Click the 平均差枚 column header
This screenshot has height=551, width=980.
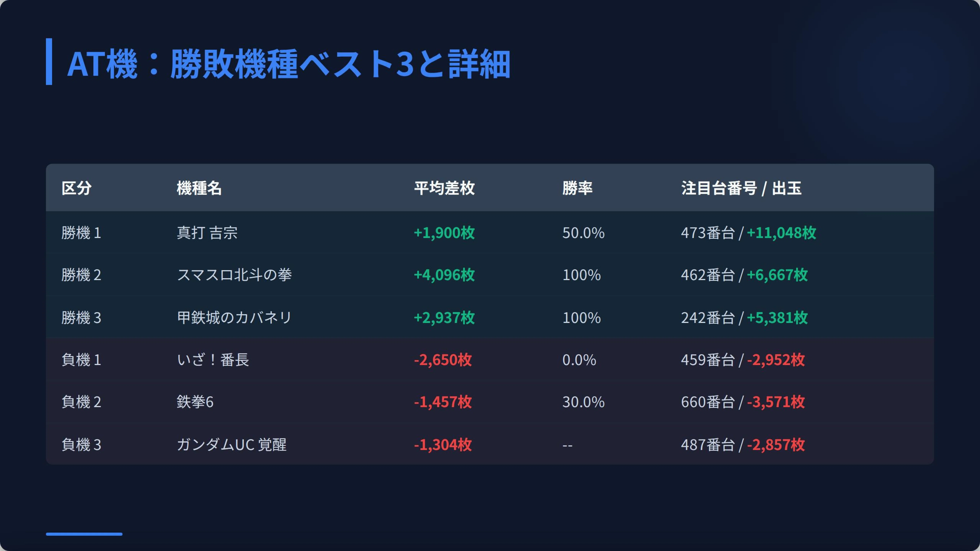pyautogui.click(x=444, y=188)
